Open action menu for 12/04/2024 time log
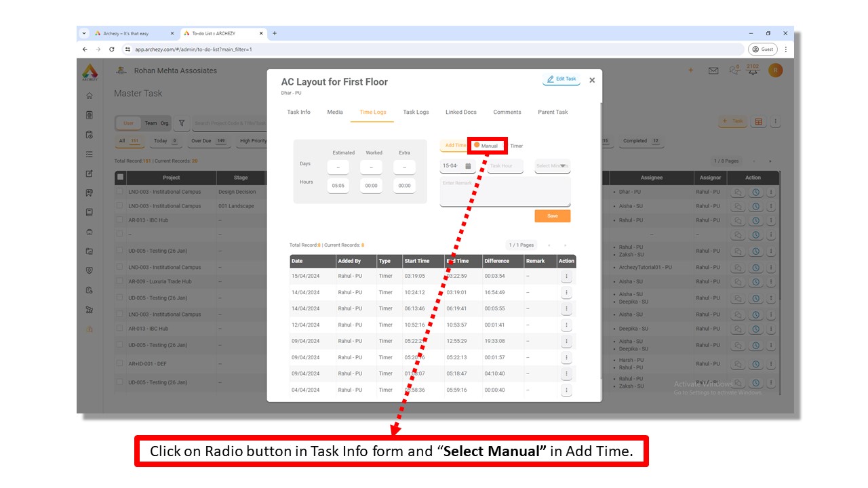 pos(566,325)
